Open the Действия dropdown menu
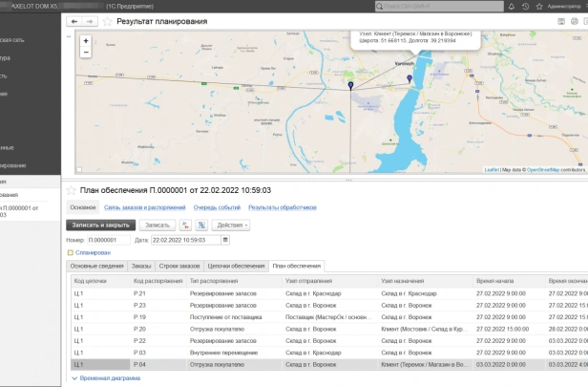 231,226
